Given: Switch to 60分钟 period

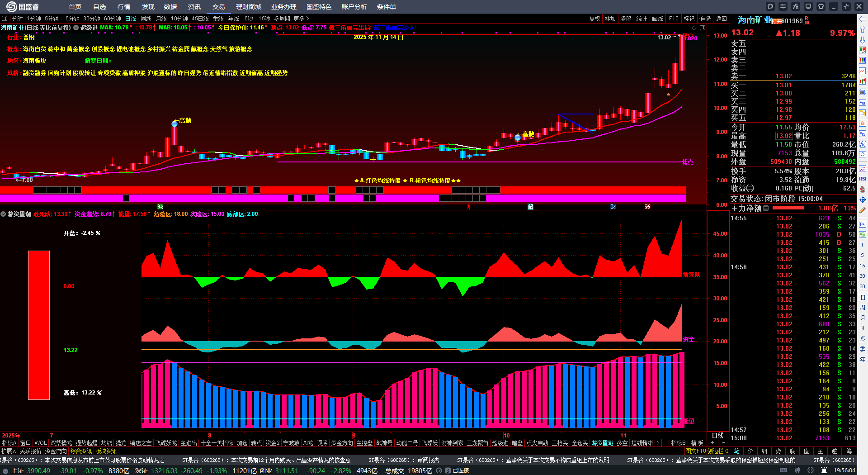Looking at the screenshot, I should (113, 19).
